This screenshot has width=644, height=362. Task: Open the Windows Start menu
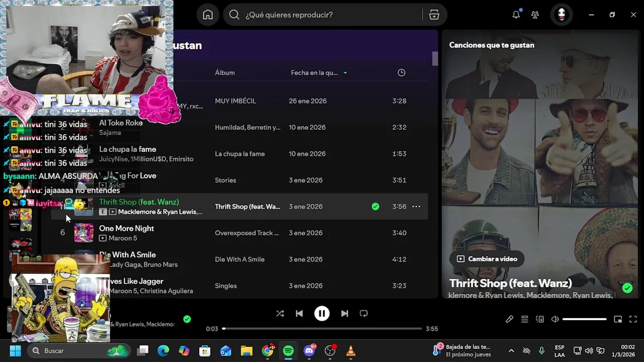15,351
